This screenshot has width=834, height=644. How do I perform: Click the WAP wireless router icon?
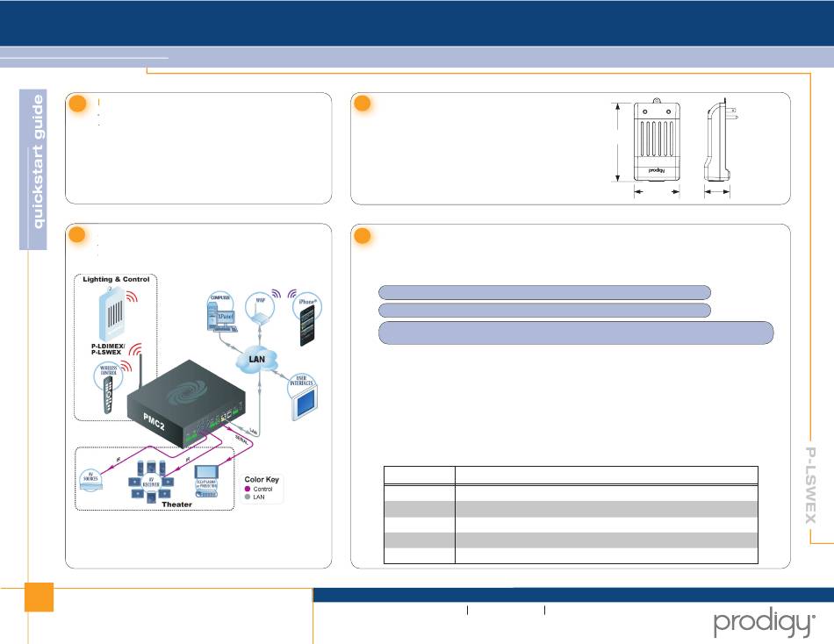click(260, 310)
